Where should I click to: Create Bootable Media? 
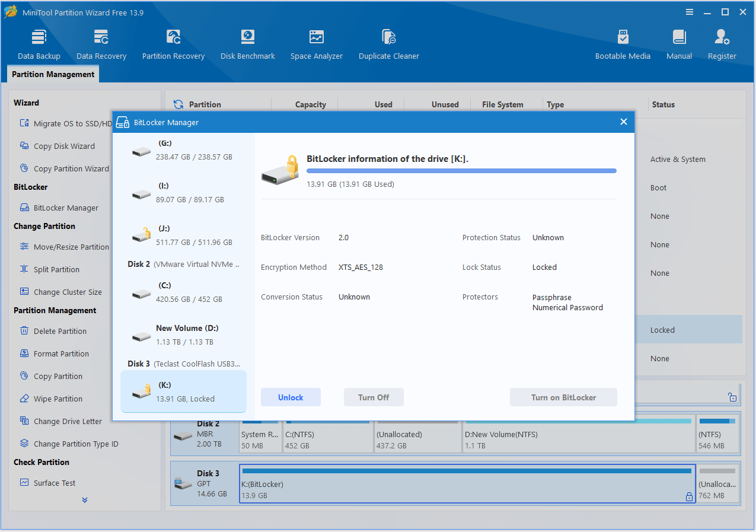click(623, 45)
